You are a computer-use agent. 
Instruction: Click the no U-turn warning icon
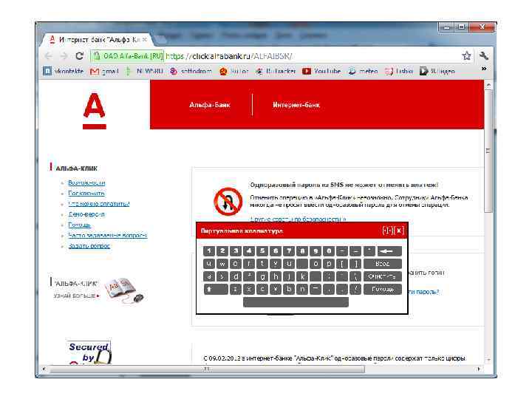click(x=228, y=202)
